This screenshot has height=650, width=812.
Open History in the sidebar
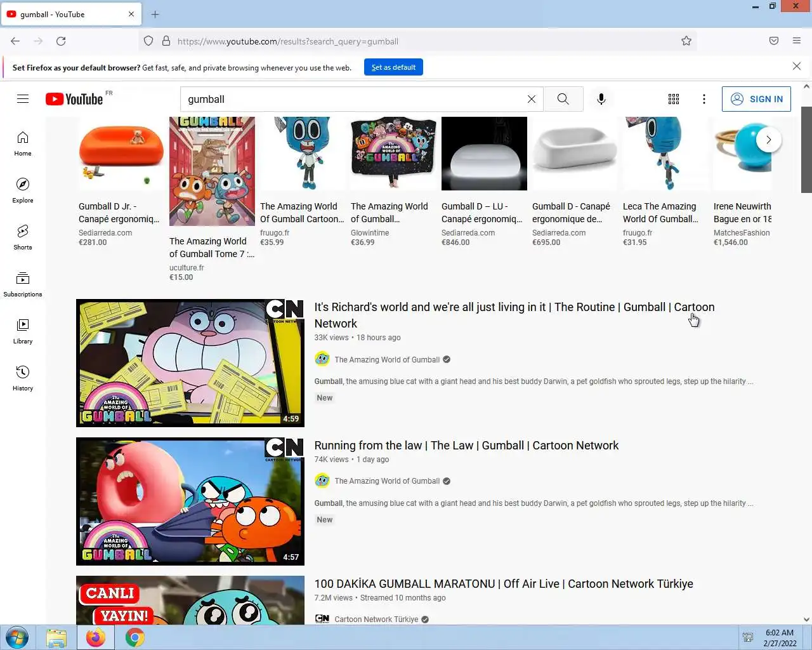pyautogui.click(x=23, y=378)
